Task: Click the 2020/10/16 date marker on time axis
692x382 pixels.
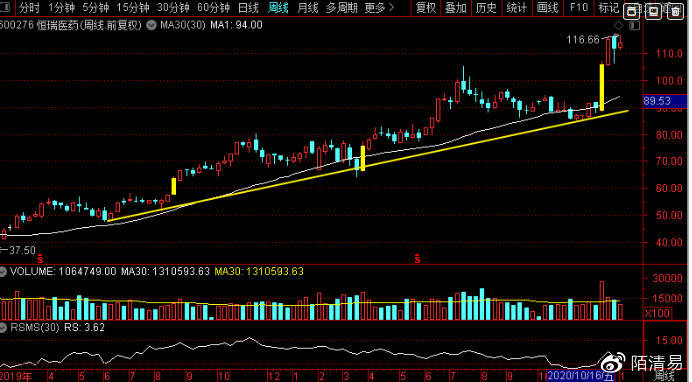Action: point(580,376)
